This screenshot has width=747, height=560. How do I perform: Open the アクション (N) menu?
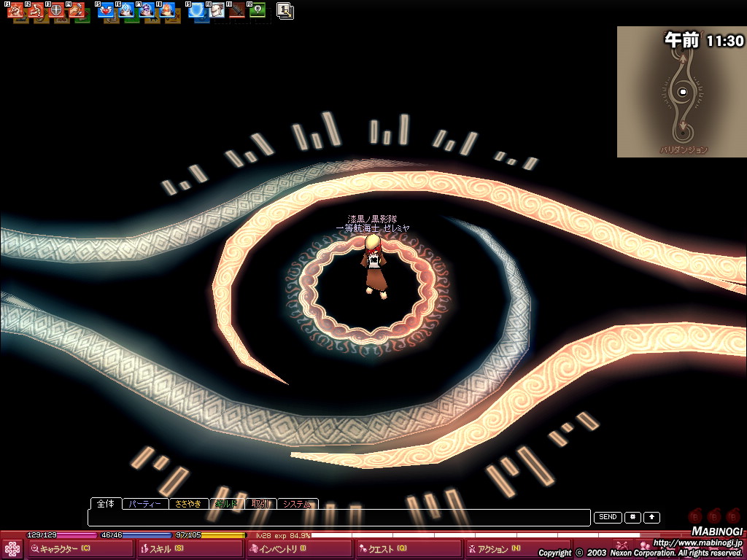coord(519,549)
